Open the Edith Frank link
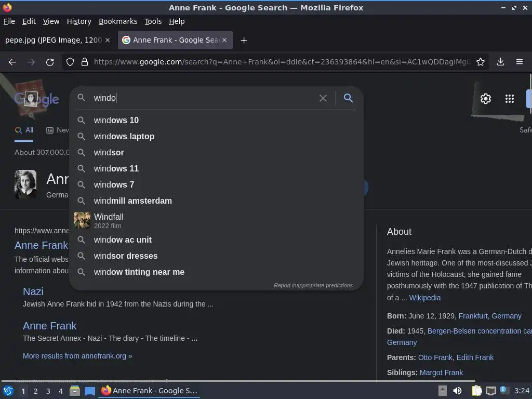This screenshot has height=399, width=532. pyautogui.click(x=475, y=357)
